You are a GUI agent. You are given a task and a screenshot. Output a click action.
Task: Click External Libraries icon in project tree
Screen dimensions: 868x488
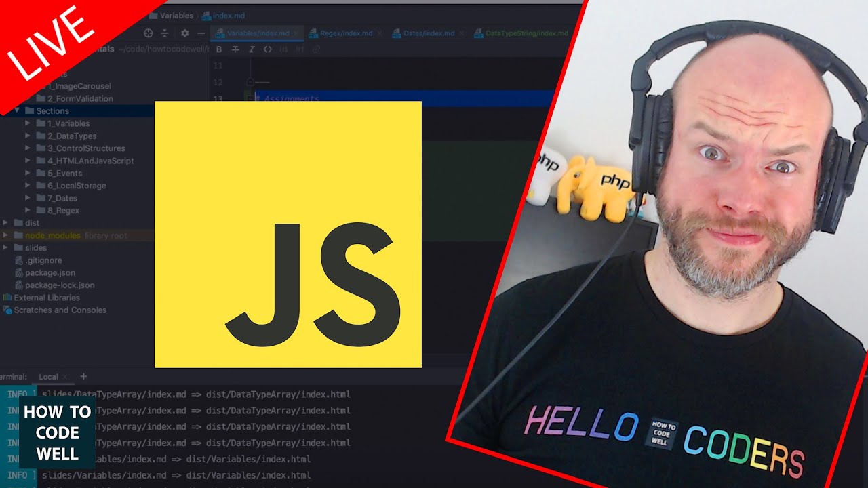7,298
